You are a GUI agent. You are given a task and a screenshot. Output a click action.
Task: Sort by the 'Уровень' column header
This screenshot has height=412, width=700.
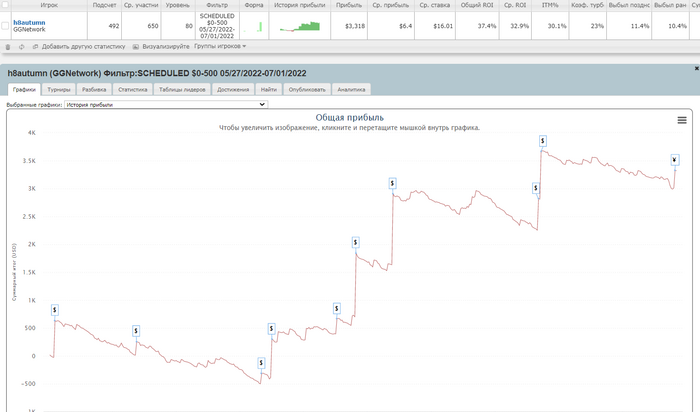pyautogui.click(x=178, y=5)
